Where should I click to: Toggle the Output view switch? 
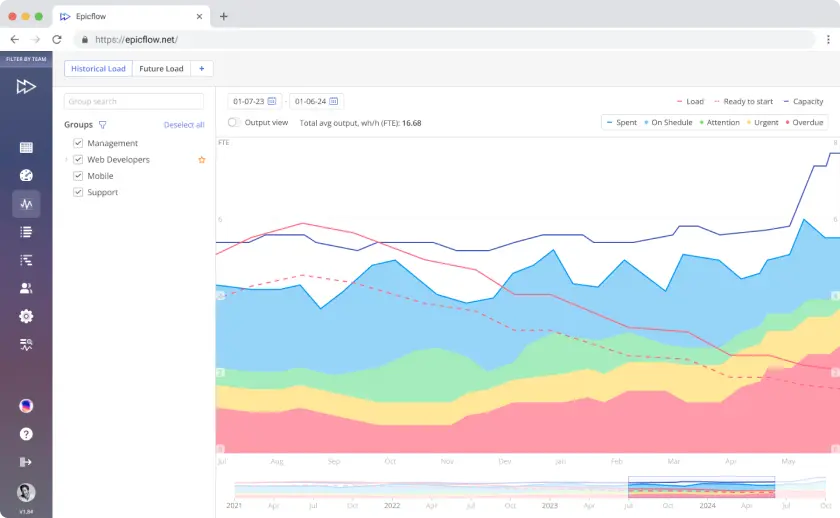(x=234, y=122)
